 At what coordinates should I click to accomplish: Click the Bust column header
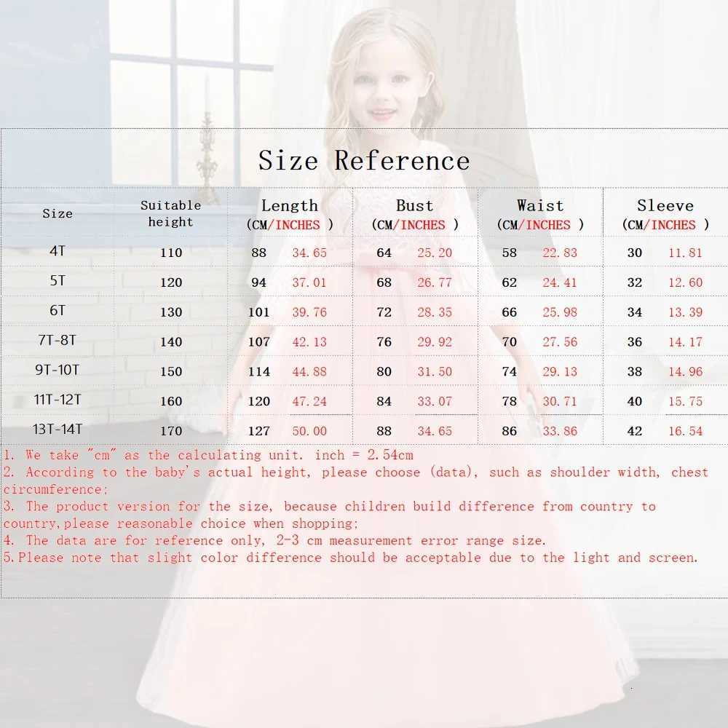414,213
